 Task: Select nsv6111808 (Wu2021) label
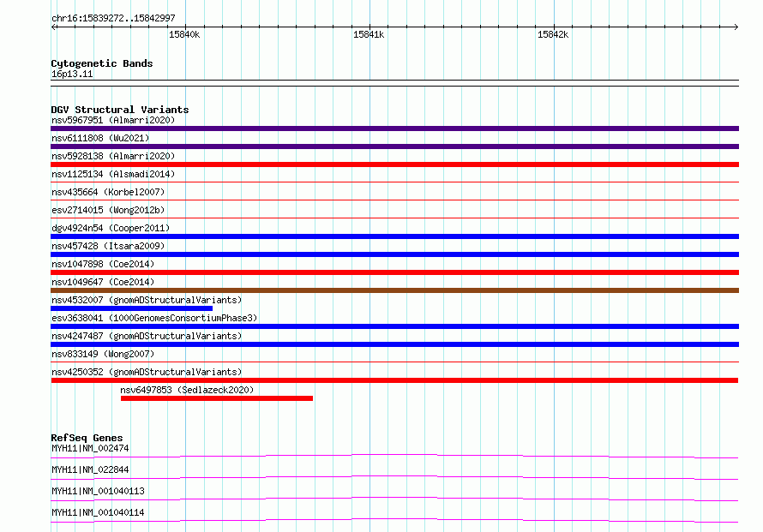[100, 138]
